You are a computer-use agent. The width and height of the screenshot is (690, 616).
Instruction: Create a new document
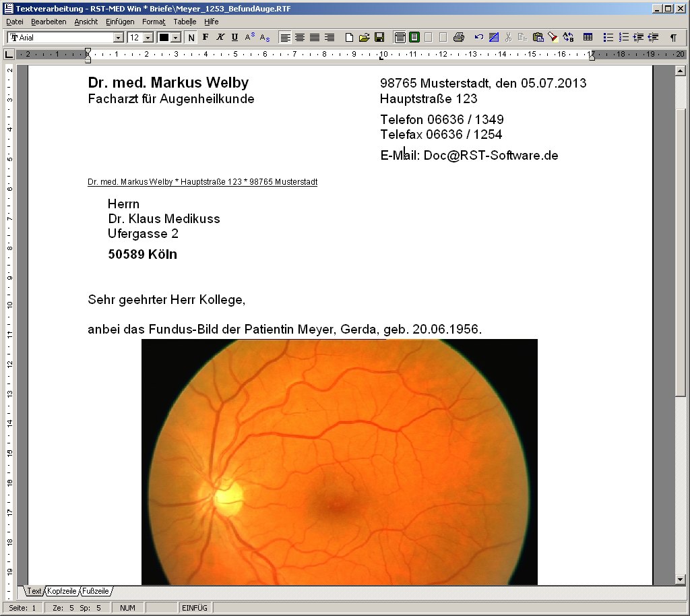349,37
